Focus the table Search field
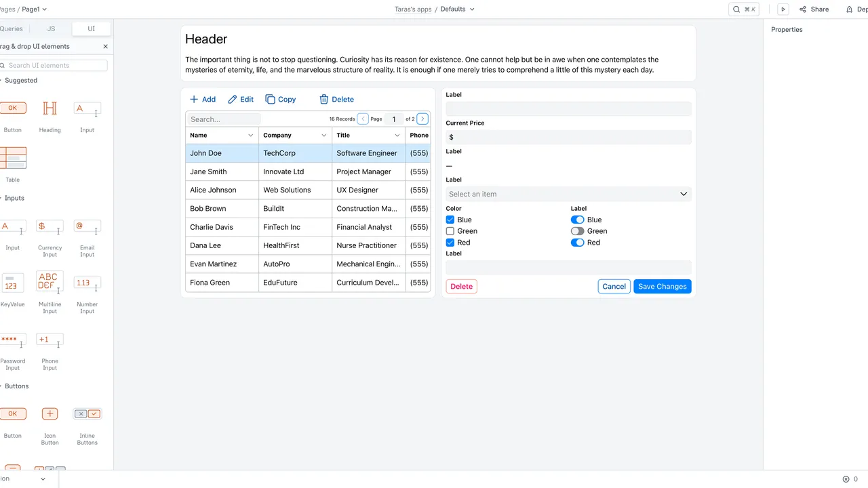 223,119
